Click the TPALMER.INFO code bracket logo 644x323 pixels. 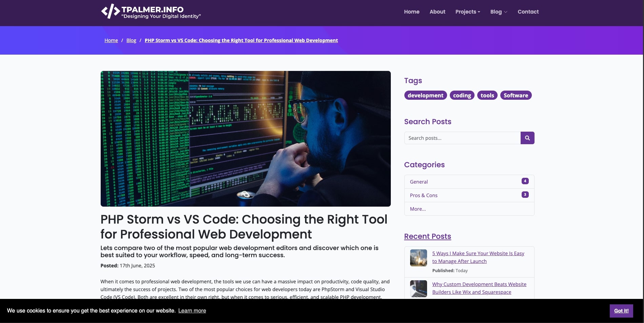pyautogui.click(x=110, y=12)
